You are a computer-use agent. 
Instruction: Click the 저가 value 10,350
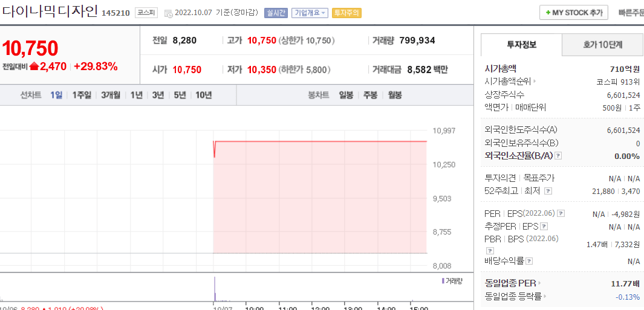coord(261,70)
